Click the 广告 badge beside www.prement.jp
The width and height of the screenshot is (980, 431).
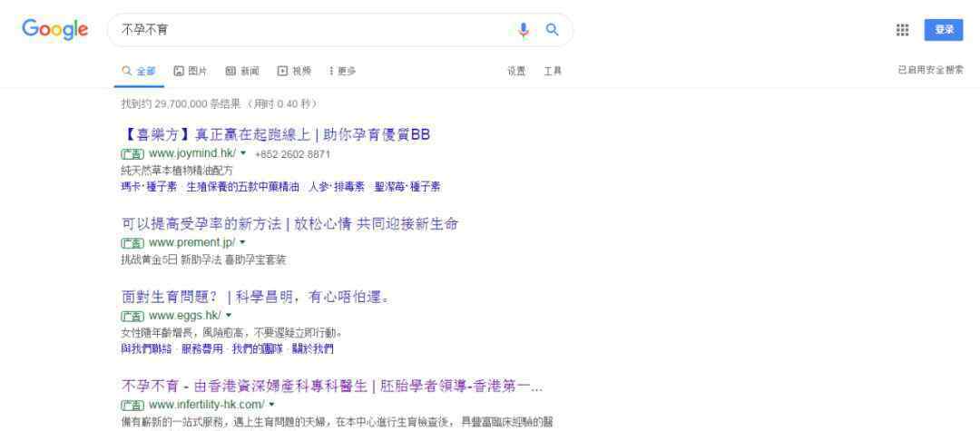tap(132, 243)
